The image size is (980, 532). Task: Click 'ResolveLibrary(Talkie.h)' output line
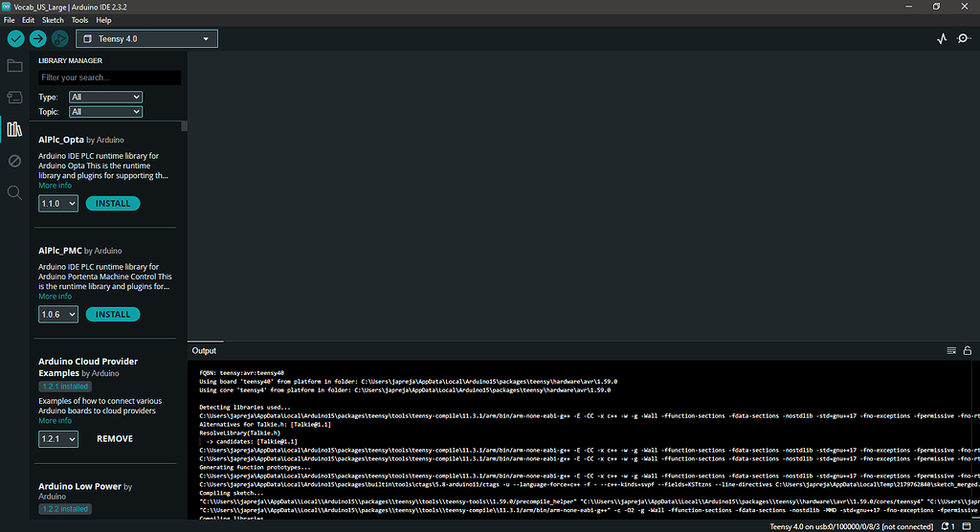[x=239, y=432]
